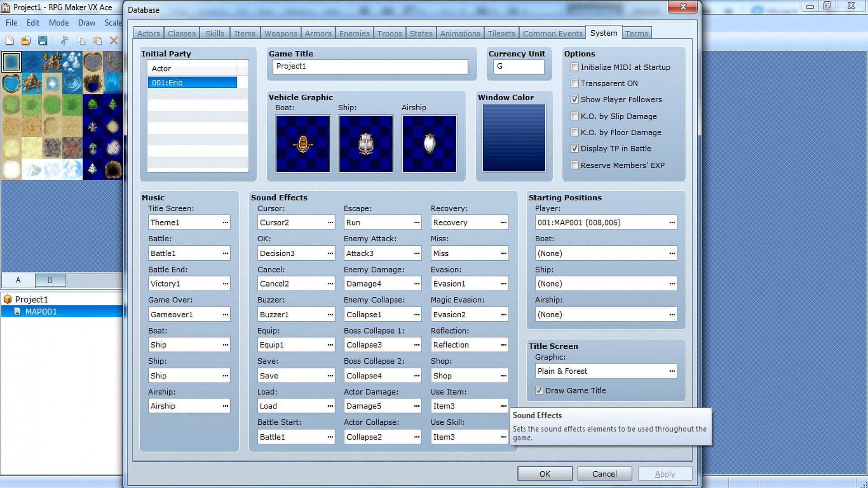Screen dimensions: 868x488
Task: Toggle Draw Game Title checkbox
Action: (x=539, y=390)
